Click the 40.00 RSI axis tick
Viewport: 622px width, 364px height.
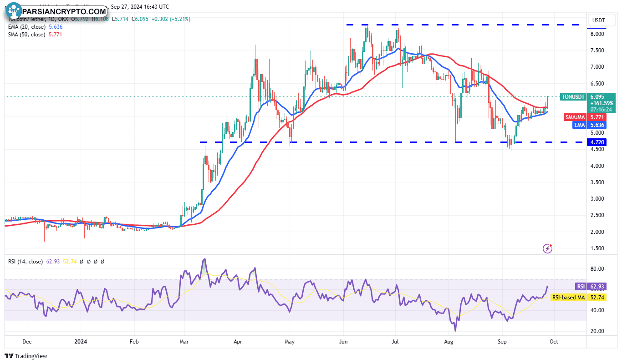[x=597, y=310]
